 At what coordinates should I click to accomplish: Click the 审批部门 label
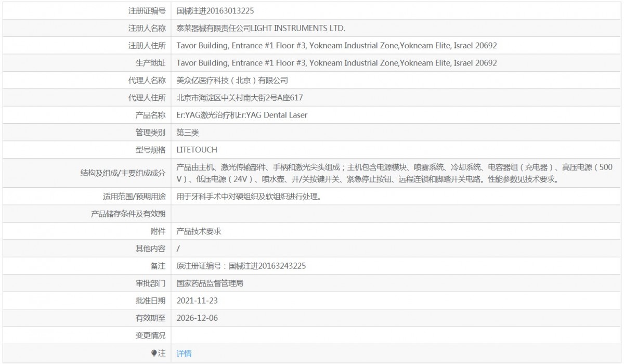click(151, 283)
